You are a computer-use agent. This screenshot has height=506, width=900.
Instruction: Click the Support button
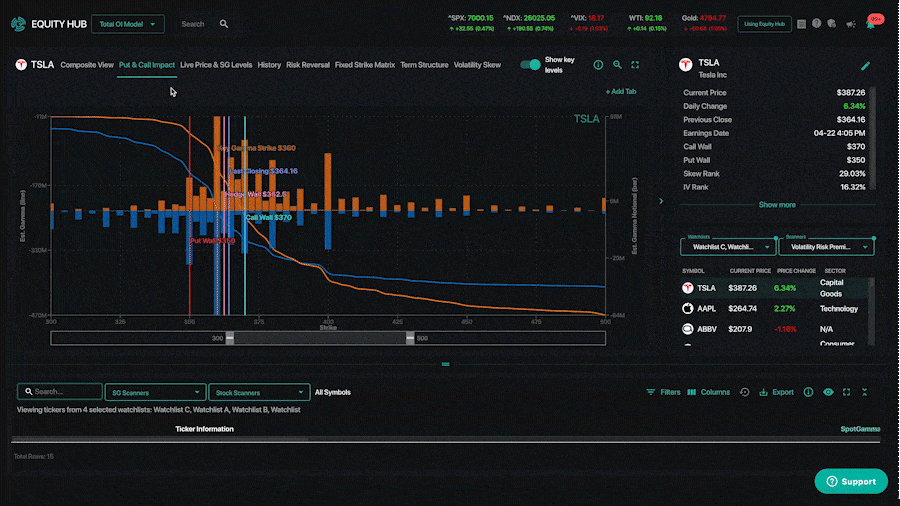pos(851,481)
